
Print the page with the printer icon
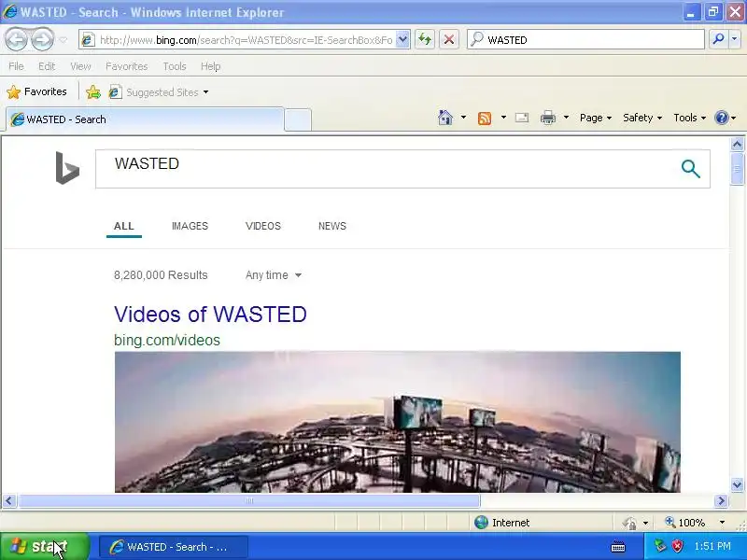pyautogui.click(x=548, y=118)
